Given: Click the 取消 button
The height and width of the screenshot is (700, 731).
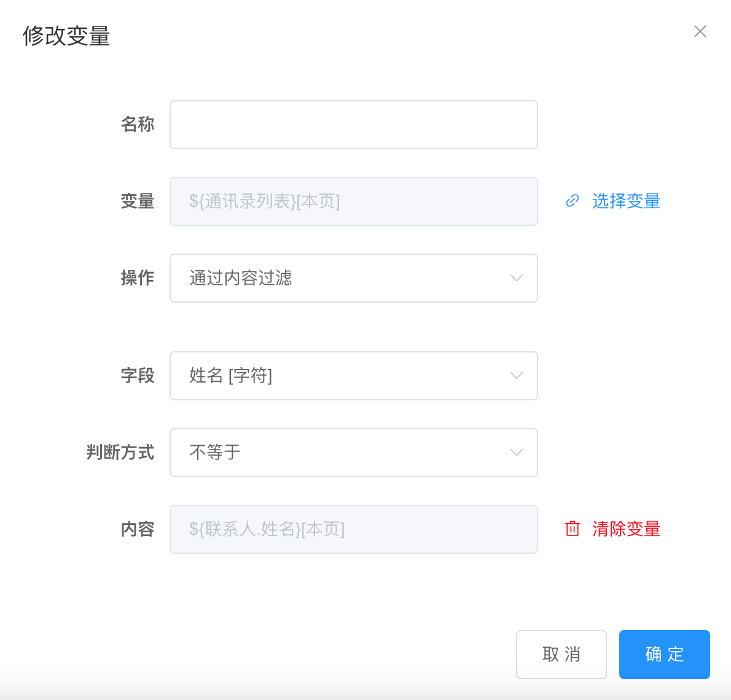Looking at the screenshot, I should coord(561,655).
